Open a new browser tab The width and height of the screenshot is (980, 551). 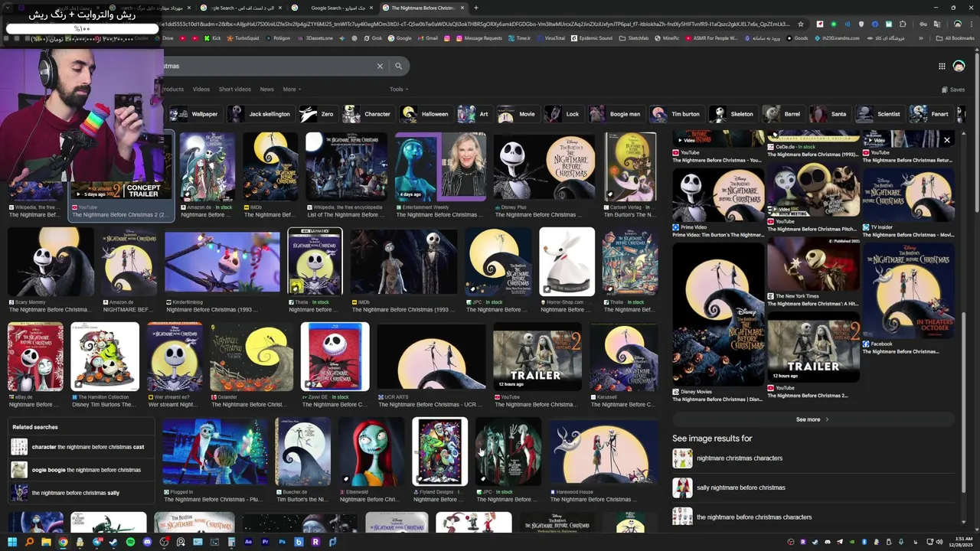pos(476,8)
